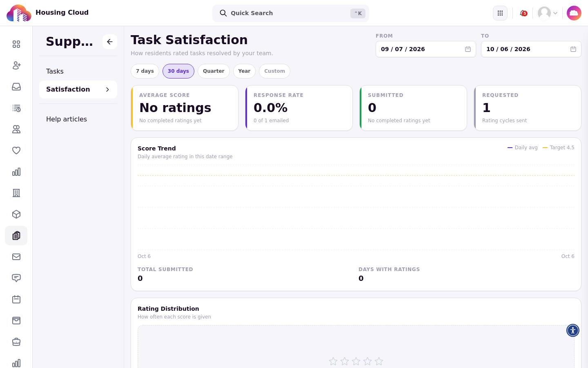Click the "No ratings" average score

[175, 108]
